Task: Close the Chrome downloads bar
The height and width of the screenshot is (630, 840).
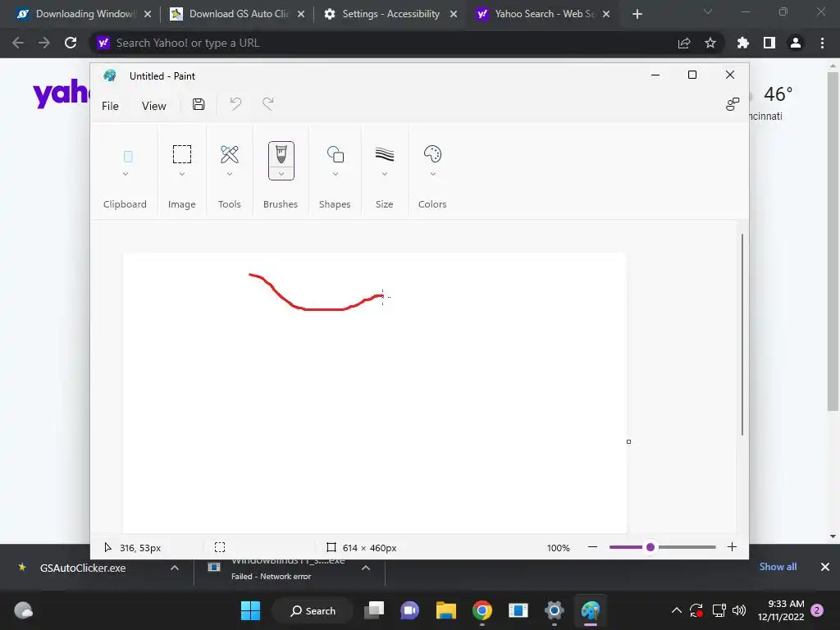Action: point(825,567)
